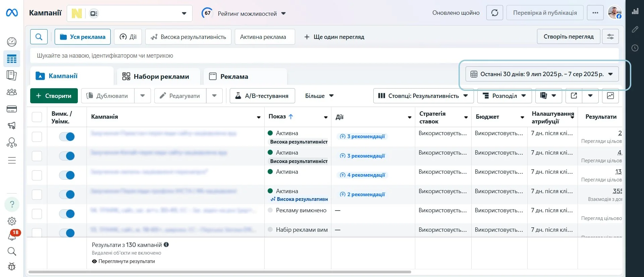Click the filter settings sliders icon
The width and height of the screenshot is (644, 277).
(x=610, y=37)
